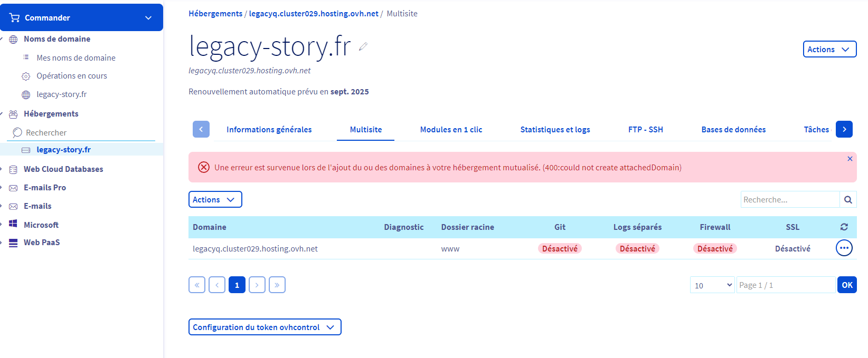Switch to the Bases de données tab

tap(733, 130)
